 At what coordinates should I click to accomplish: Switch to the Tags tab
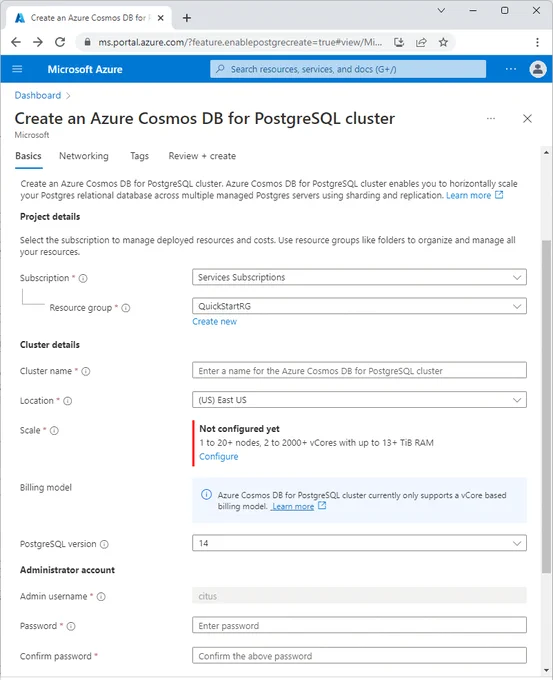[139, 156]
